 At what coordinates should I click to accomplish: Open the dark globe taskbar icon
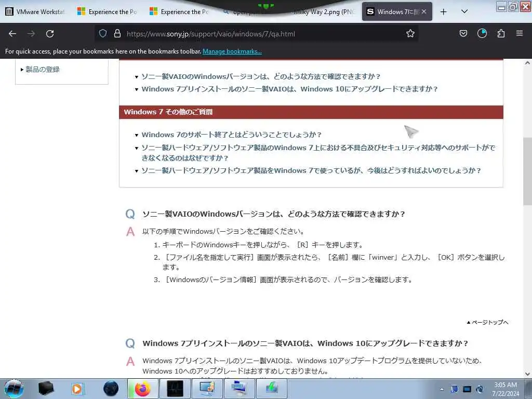click(111, 389)
